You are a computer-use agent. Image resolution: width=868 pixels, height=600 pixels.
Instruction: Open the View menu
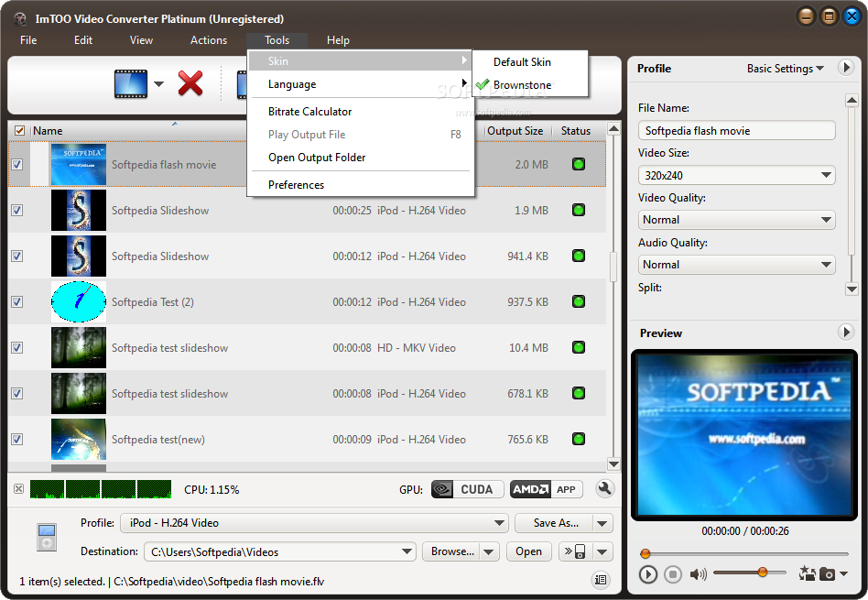pyautogui.click(x=141, y=40)
